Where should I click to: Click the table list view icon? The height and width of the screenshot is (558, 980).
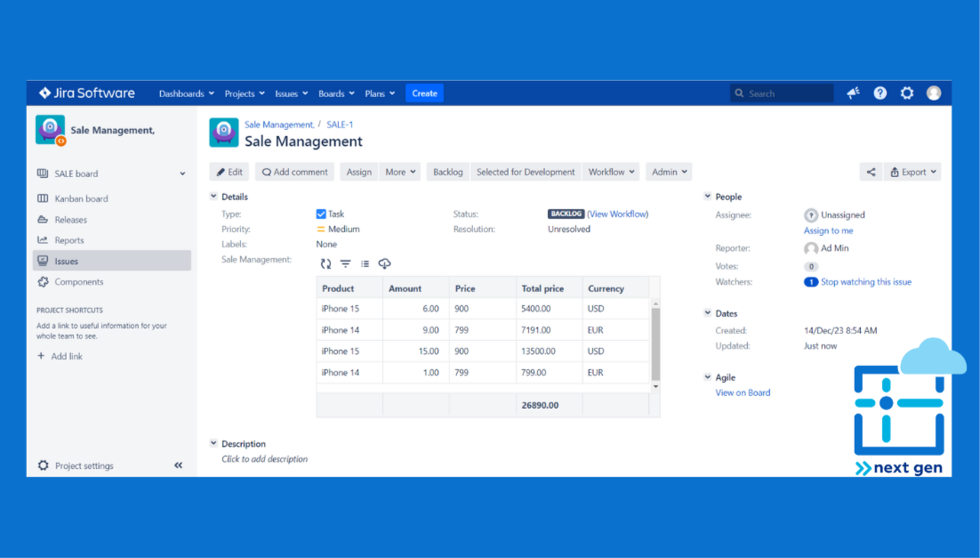pos(365,264)
